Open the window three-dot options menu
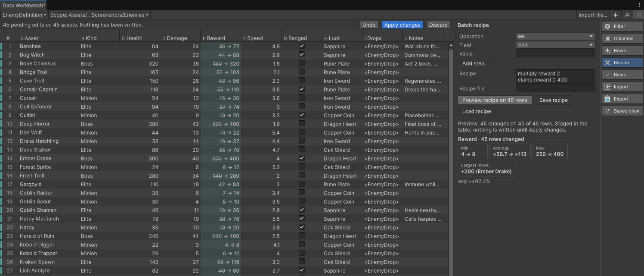Screen dimensions: 644x276 click(x=639, y=5)
